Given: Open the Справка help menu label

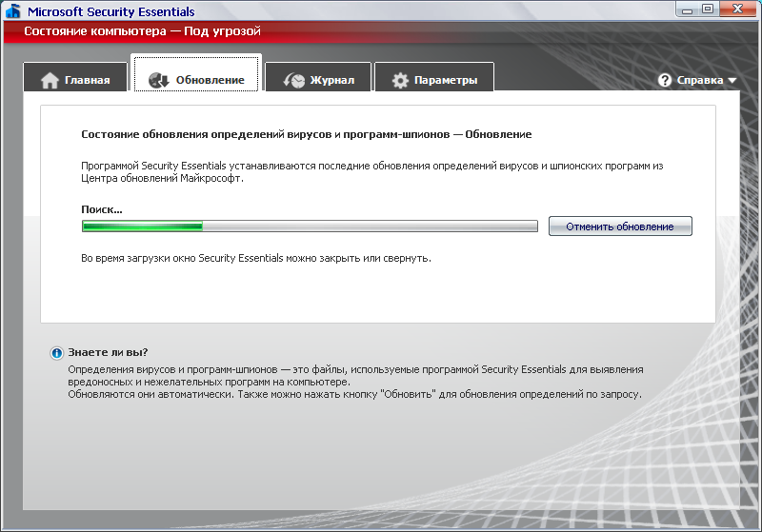Looking at the screenshot, I should pyautogui.click(x=699, y=81).
